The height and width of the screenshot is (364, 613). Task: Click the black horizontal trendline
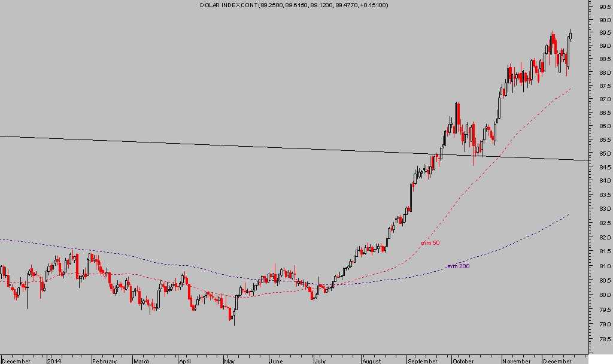(180, 144)
